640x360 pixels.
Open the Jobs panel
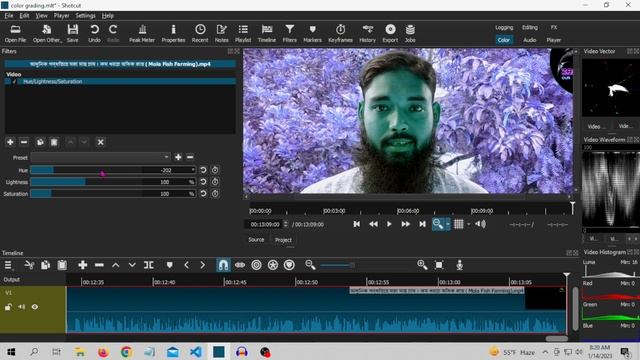click(410, 33)
